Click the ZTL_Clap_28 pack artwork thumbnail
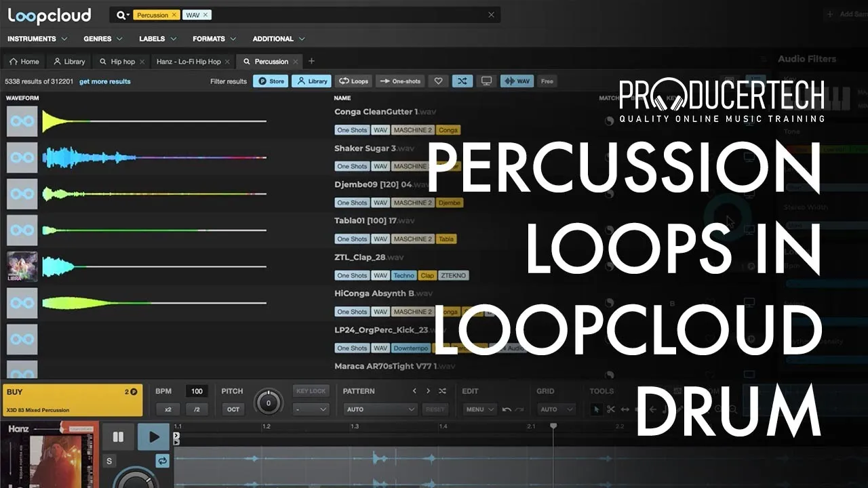 tap(22, 266)
